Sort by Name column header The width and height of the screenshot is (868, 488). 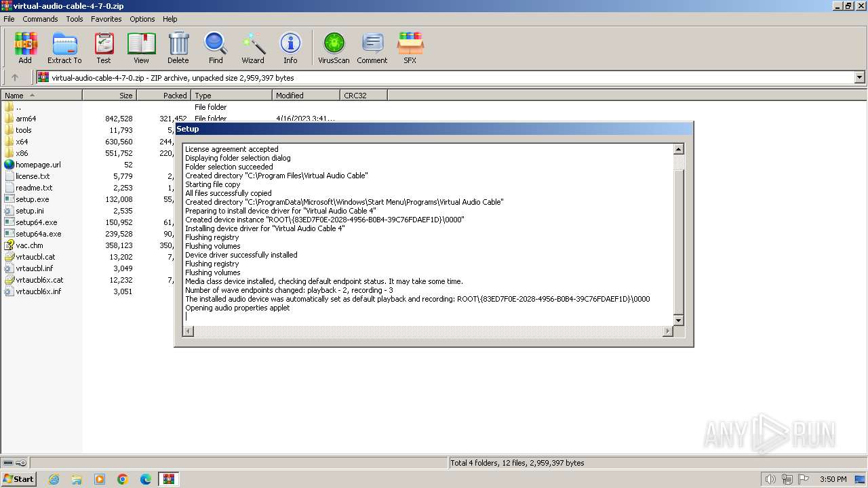[41, 96]
